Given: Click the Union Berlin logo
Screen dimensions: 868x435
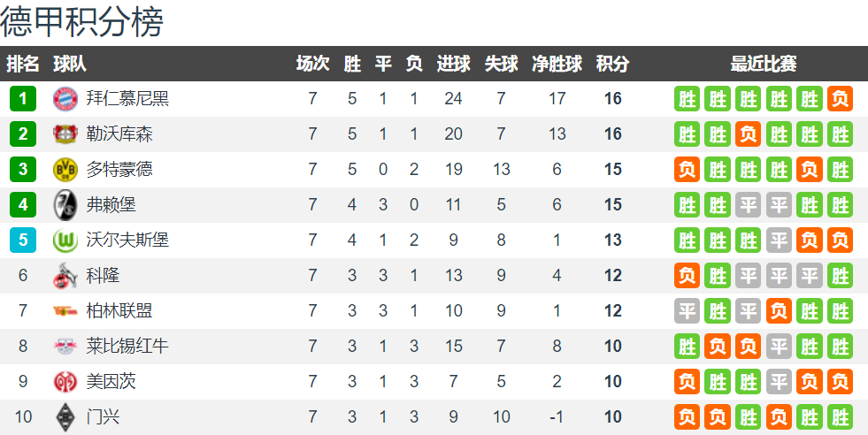Looking at the screenshot, I should tap(65, 311).
